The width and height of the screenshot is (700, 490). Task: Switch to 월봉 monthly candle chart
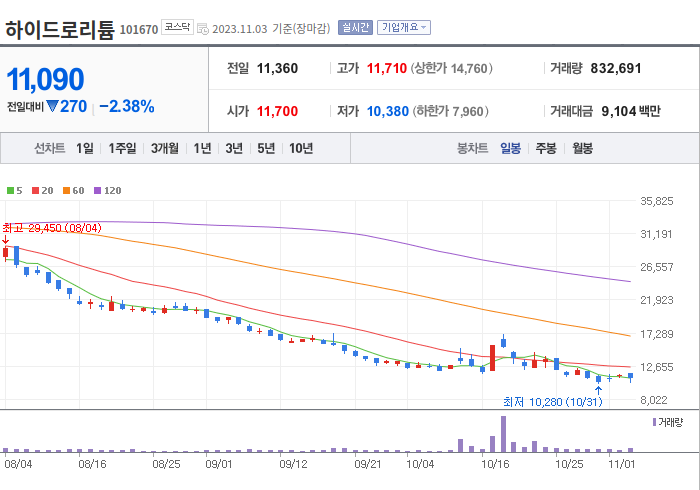pos(583,148)
